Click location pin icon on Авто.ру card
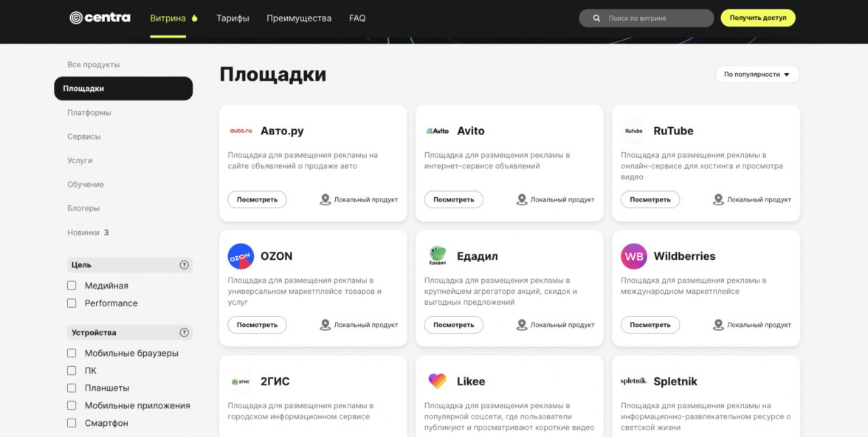Screen dimensions: 868x437 tap(325, 199)
